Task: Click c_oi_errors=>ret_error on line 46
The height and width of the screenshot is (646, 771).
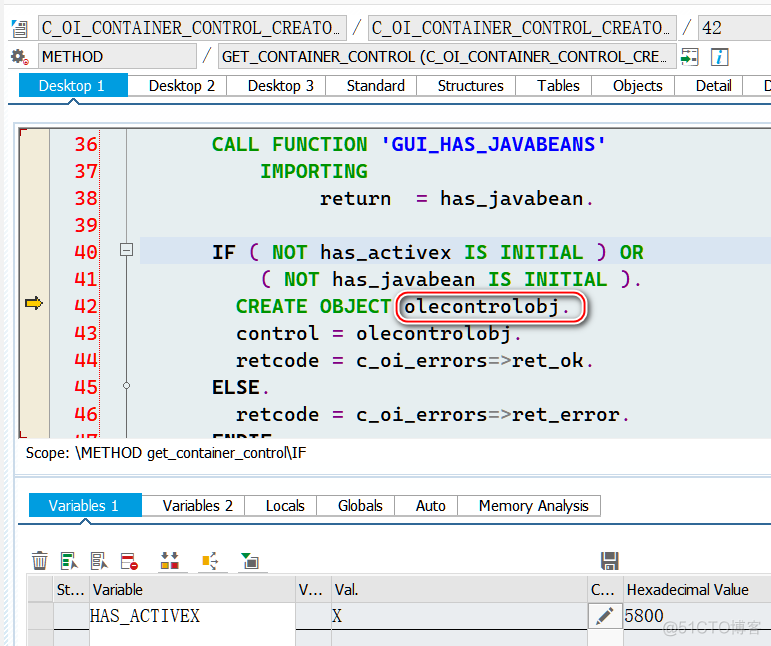Action: pos(488,415)
